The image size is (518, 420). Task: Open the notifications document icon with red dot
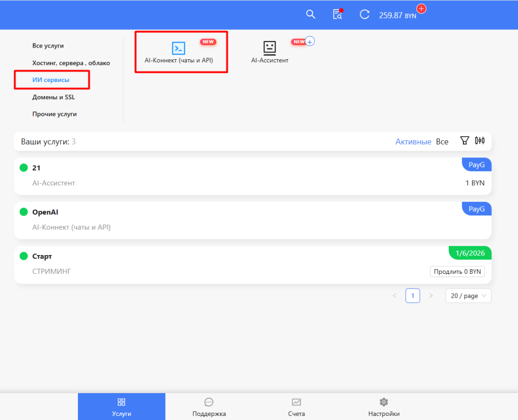(337, 15)
